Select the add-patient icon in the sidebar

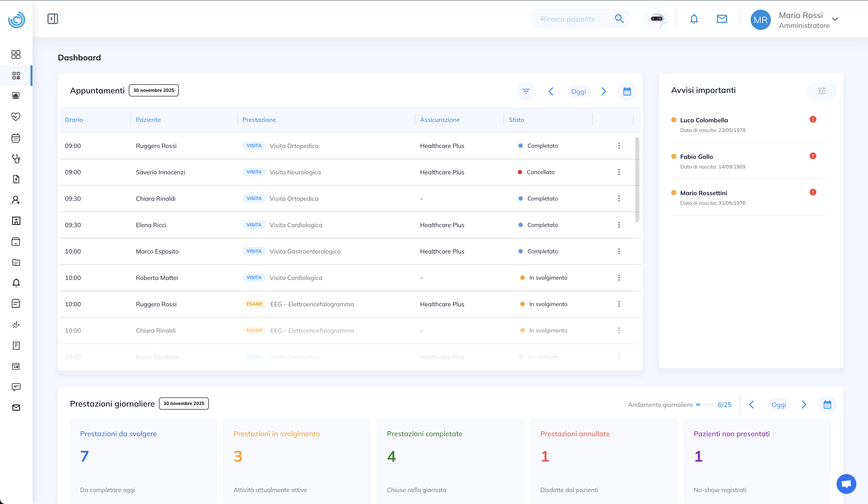click(16, 200)
